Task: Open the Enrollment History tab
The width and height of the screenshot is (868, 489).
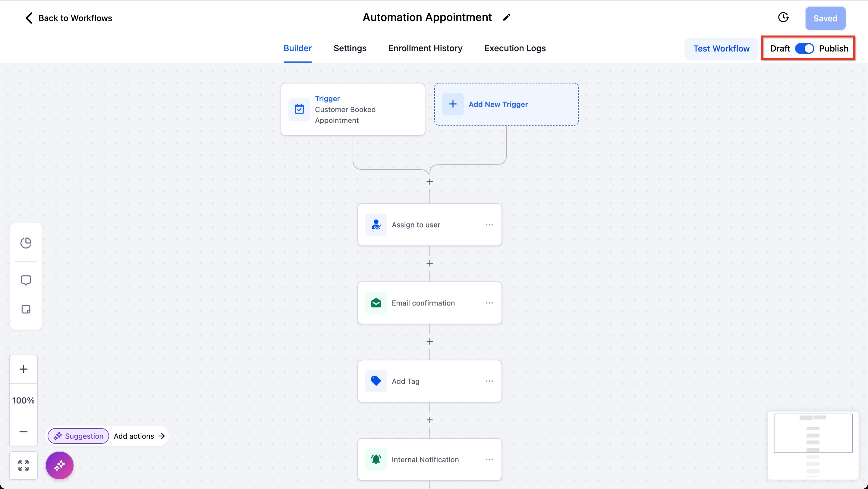Action: [x=425, y=48]
